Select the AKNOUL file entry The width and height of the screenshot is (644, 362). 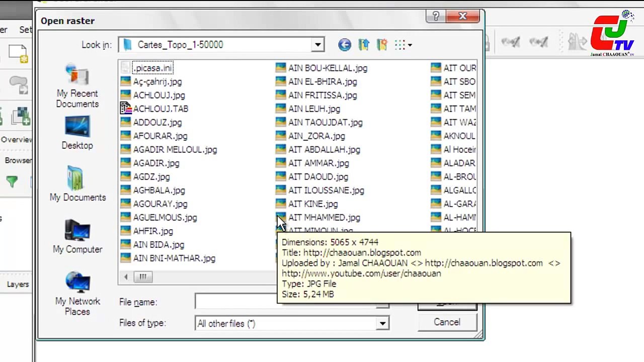453,136
